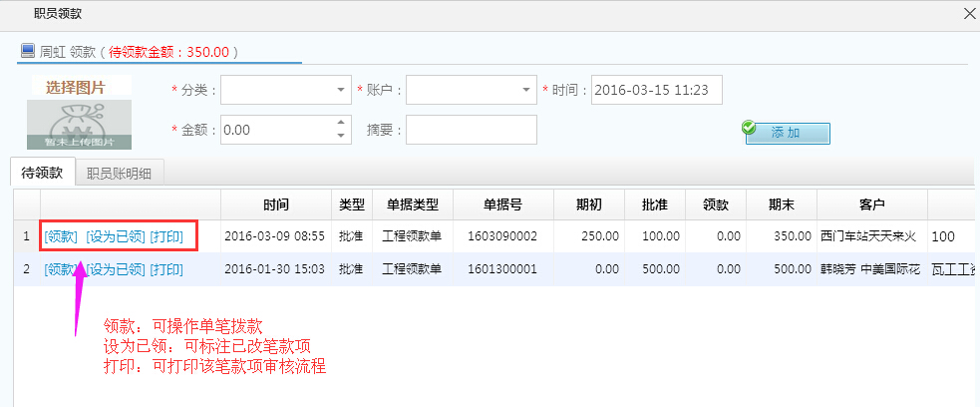
Task: Click 设为已领 link in row 1
Action: pos(114,236)
